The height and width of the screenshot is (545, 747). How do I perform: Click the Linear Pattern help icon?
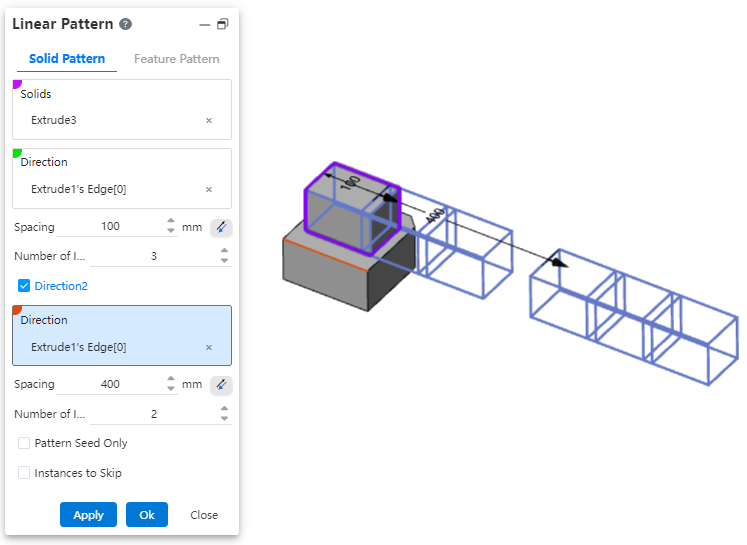coord(125,24)
